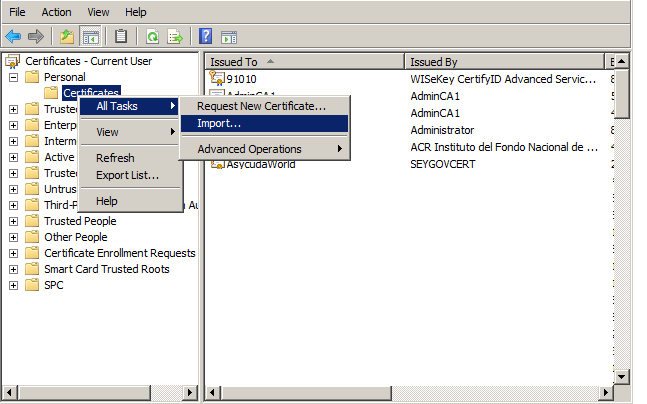
Task: Choose Import from the All Tasks submenu
Action: pos(219,124)
